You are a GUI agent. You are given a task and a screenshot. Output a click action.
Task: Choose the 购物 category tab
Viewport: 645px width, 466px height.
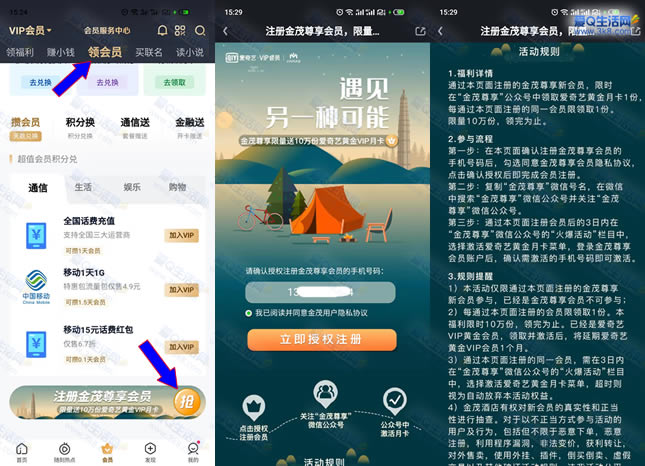[177, 187]
